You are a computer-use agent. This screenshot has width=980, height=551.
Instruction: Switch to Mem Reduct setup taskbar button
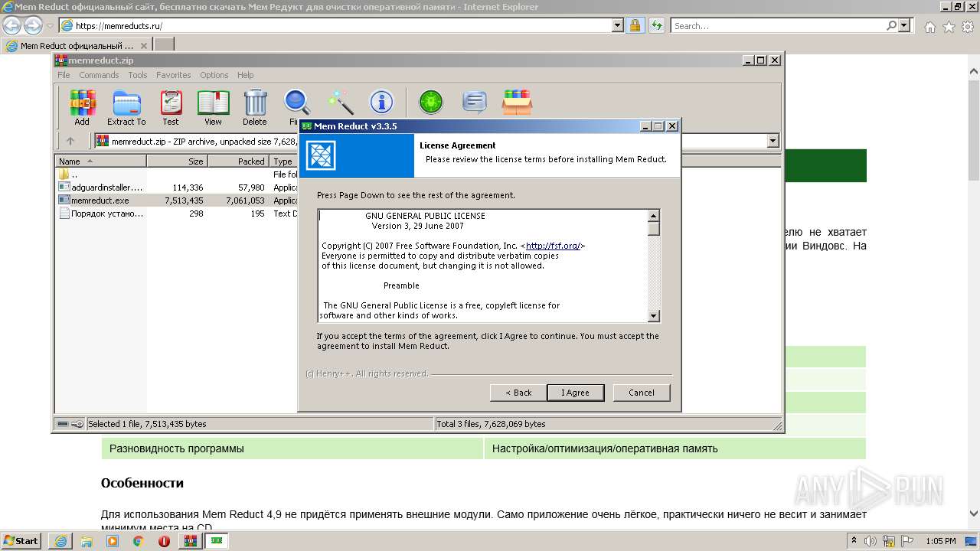(x=217, y=541)
